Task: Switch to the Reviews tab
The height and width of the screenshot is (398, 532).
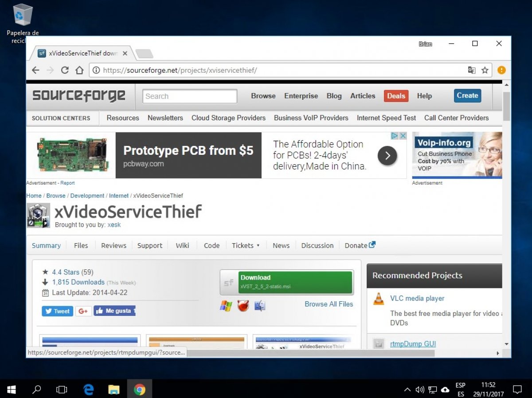Action: point(113,245)
